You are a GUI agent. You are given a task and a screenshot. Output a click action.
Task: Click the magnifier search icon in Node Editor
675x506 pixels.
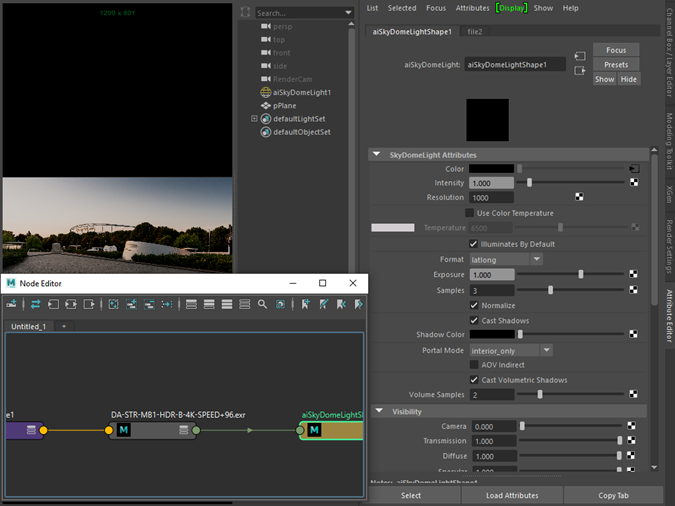262,304
